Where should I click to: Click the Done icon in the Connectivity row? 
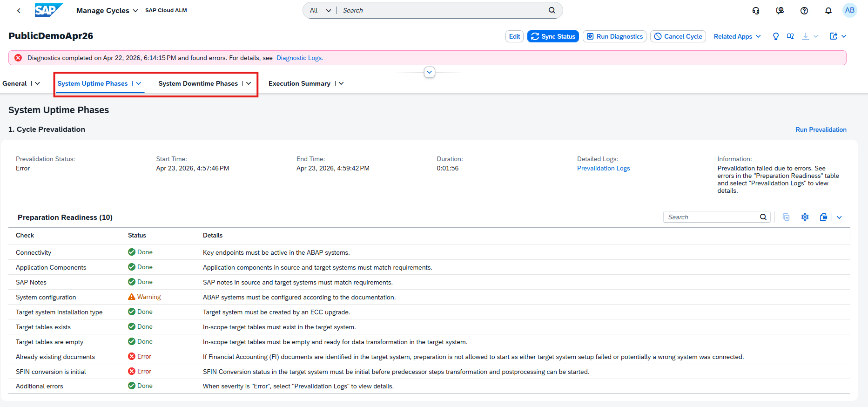pyautogui.click(x=132, y=252)
